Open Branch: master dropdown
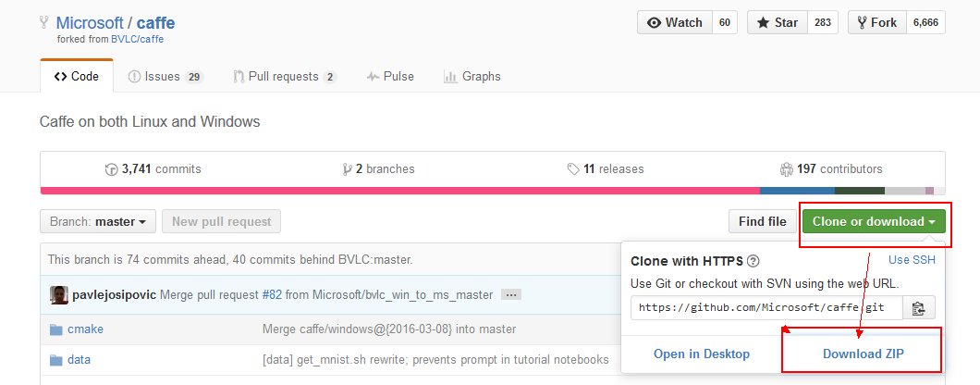 pyautogui.click(x=97, y=221)
